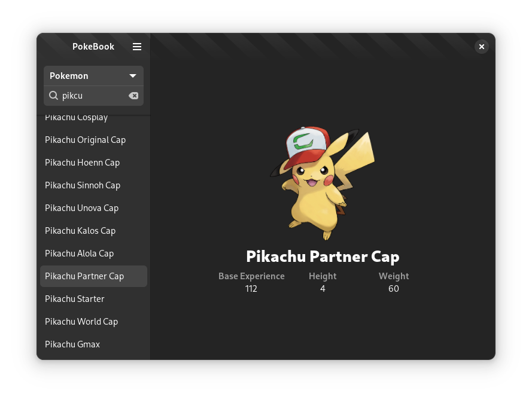The image size is (532, 400).
Task: Select Pikachu Original Cap in list
Action: 93,140
